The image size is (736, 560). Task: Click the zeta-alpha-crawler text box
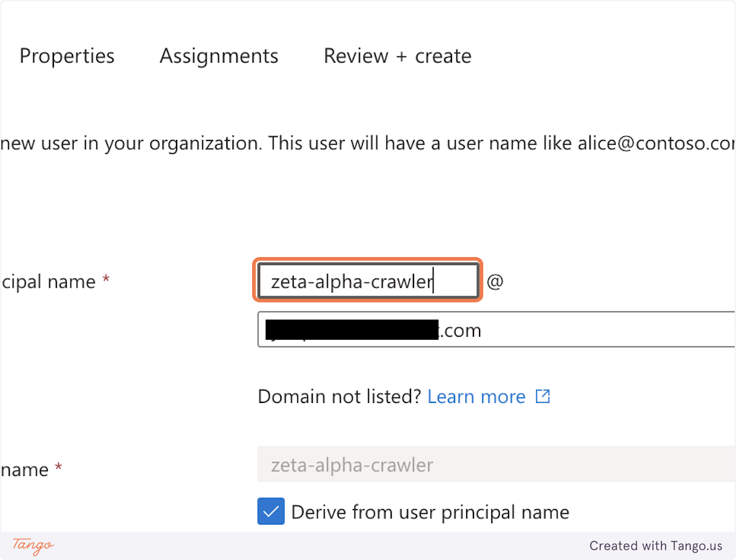[x=367, y=280]
